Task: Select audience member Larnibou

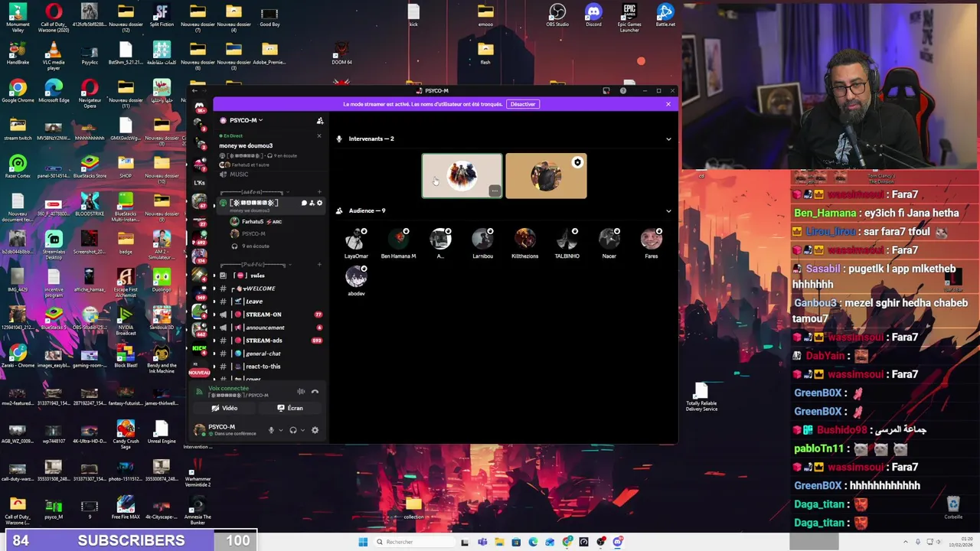Action: coord(482,243)
